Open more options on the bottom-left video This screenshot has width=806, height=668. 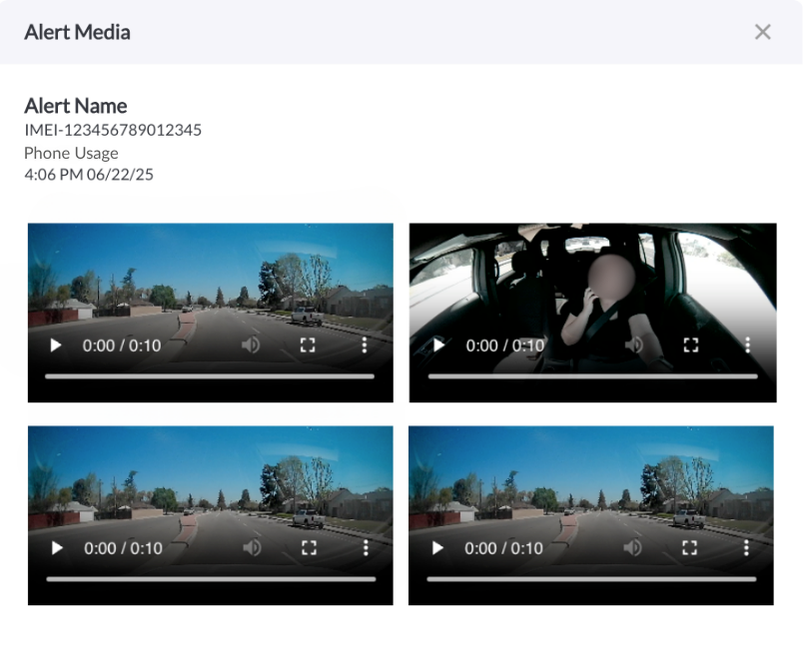click(366, 548)
